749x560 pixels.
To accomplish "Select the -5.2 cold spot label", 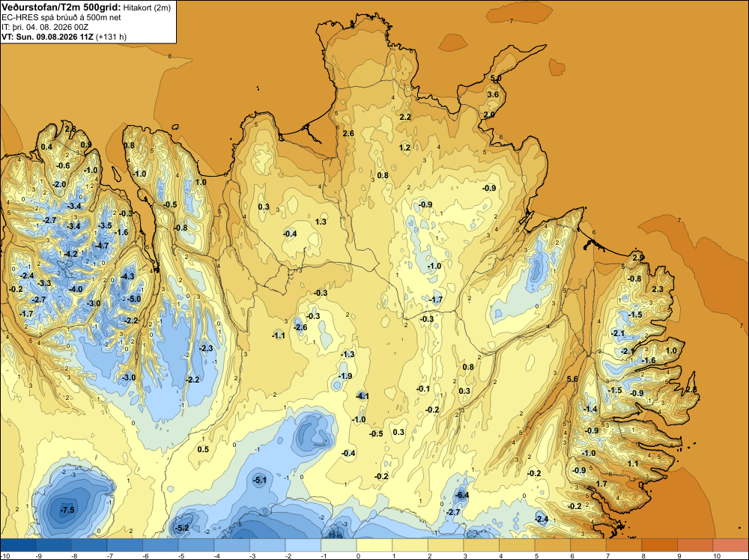I will pyautogui.click(x=183, y=528).
